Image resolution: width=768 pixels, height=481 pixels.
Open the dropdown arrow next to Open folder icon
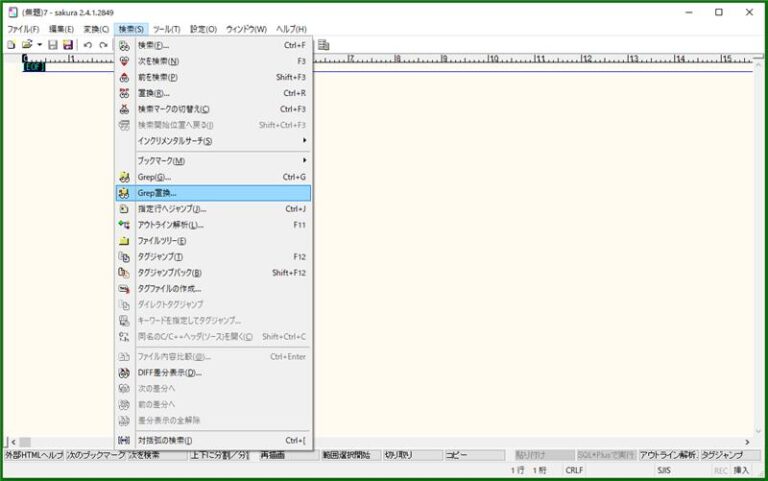39,45
